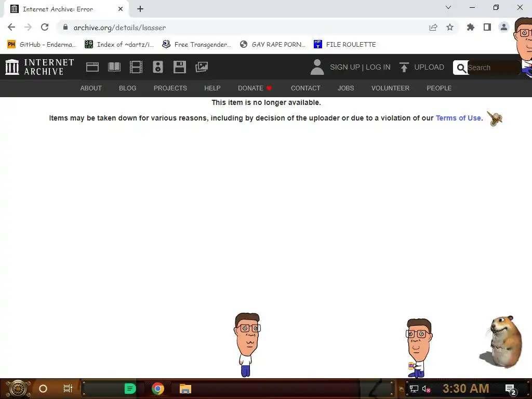The image size is (532, 399).
Task: Toggle the browser side panel
Action: pyautogui.click(x=487, y=27)
